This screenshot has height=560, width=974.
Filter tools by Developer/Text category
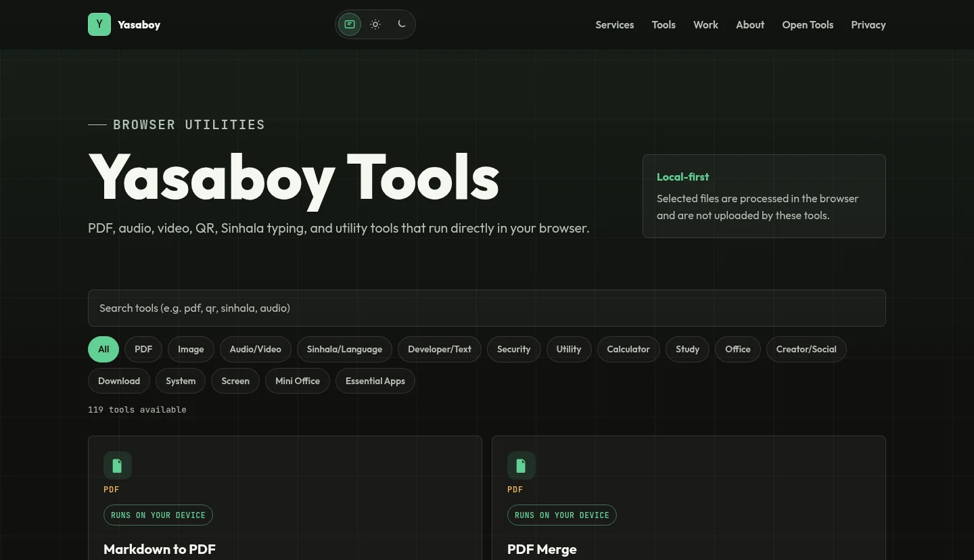tap(440, 349)
